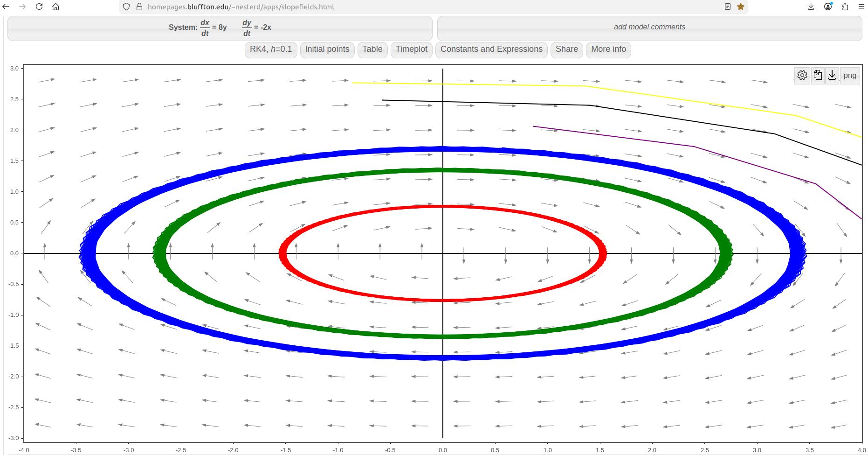Click the Share button
This screenshot has width=868, height=455.
click(x=566, y=49)
